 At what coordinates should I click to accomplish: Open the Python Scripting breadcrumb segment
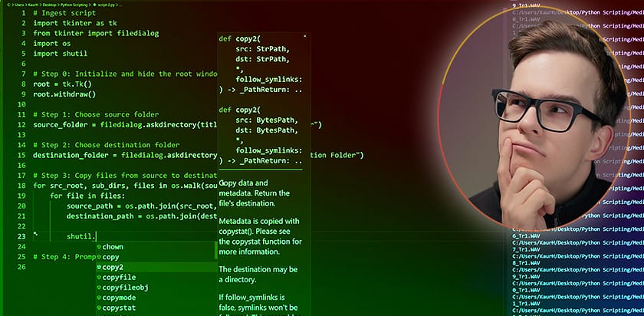click(74, 5)
